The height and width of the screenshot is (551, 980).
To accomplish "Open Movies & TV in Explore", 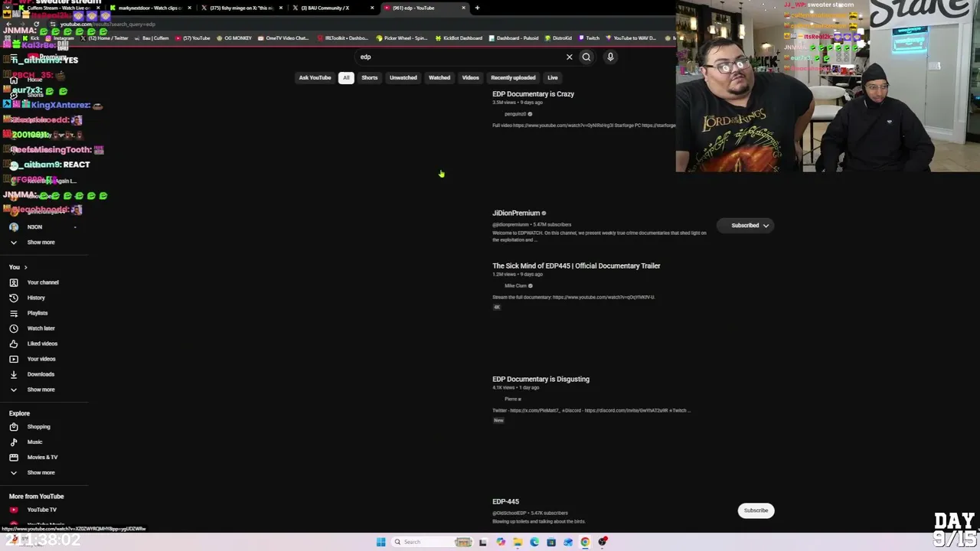I will coord(44,457).
